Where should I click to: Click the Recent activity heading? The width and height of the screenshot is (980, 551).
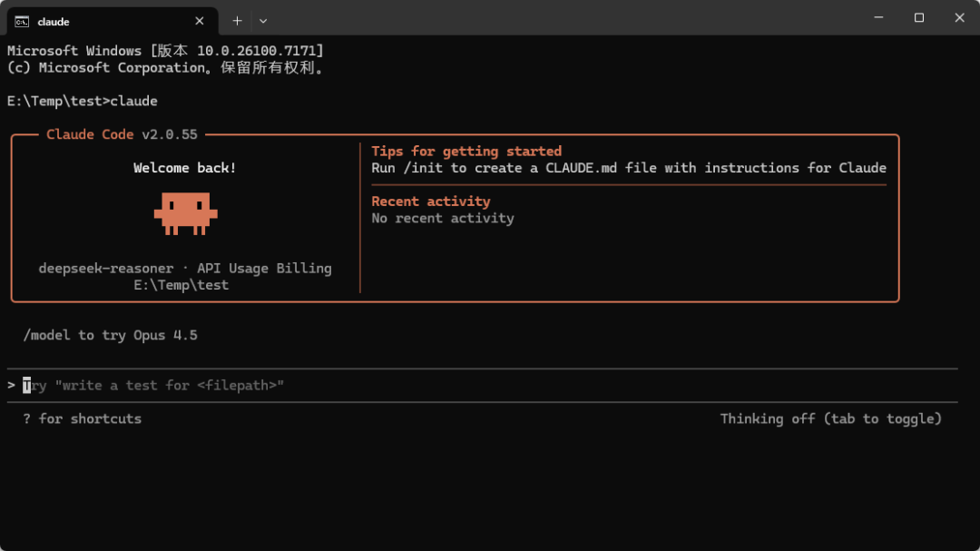[430, 201]
